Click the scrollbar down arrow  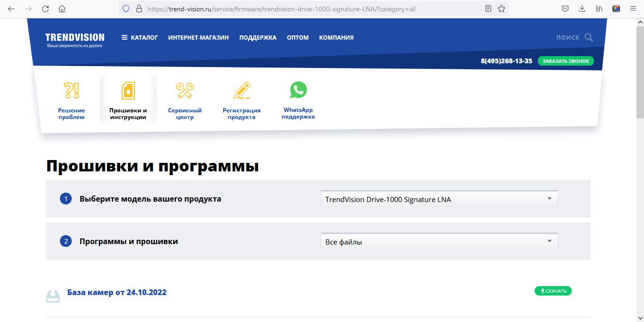[640, 318]
